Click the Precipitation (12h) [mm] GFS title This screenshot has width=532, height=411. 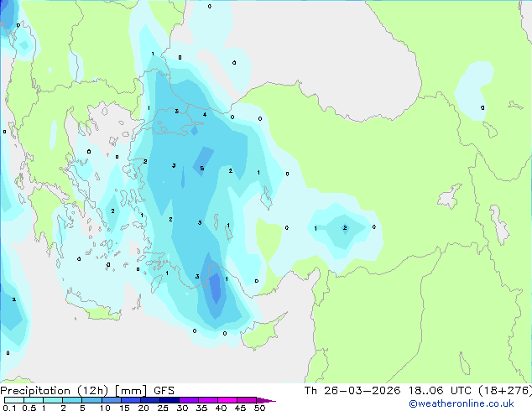pyautogui.click(x=87, y=391)
